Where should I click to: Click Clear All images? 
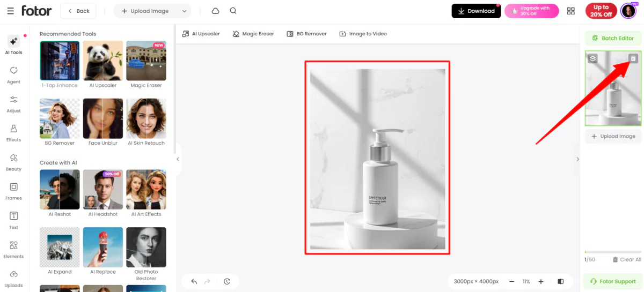point(627,259)
